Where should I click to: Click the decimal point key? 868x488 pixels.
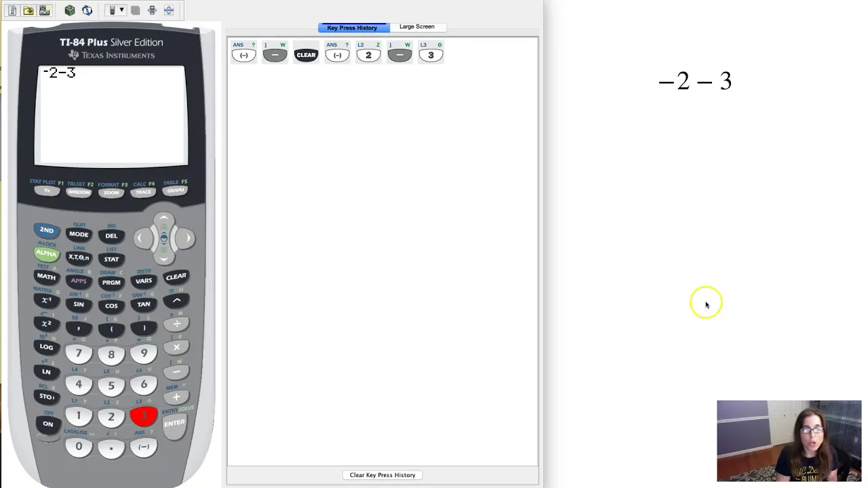[x=111, y=448]
